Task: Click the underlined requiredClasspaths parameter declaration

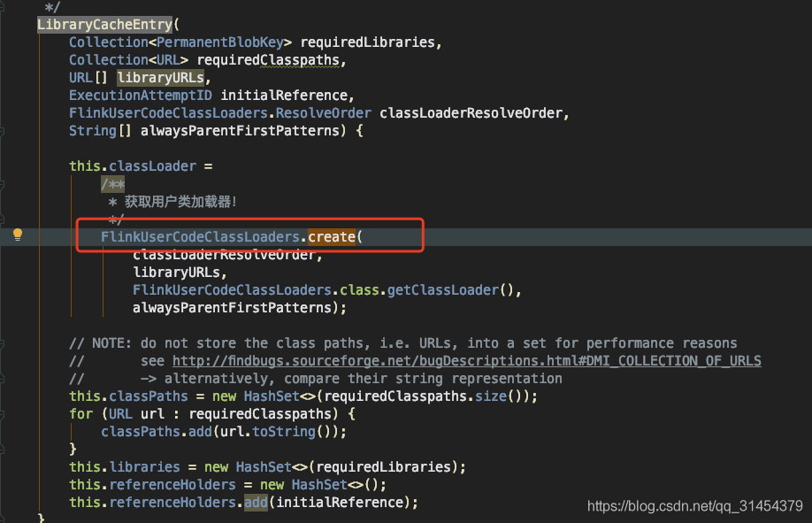Action: coord(268,59)
